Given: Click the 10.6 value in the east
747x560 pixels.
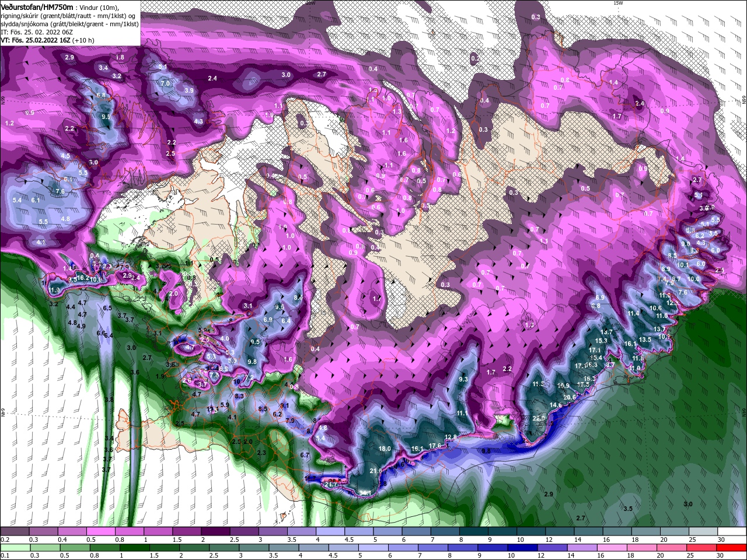Looking at the screenshot, I should pyautogui.click(x=655, y=308).
